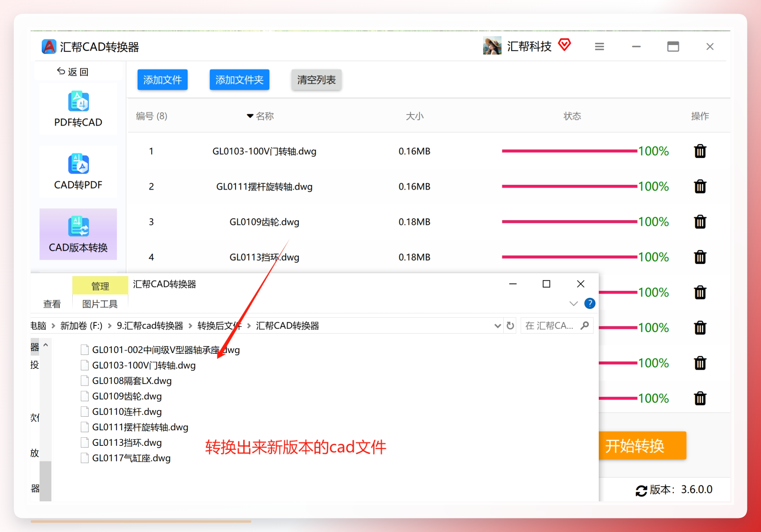Open the PDF转CAD conversion mode
This screenshot has width=761, height=532.
coord(78,110)
